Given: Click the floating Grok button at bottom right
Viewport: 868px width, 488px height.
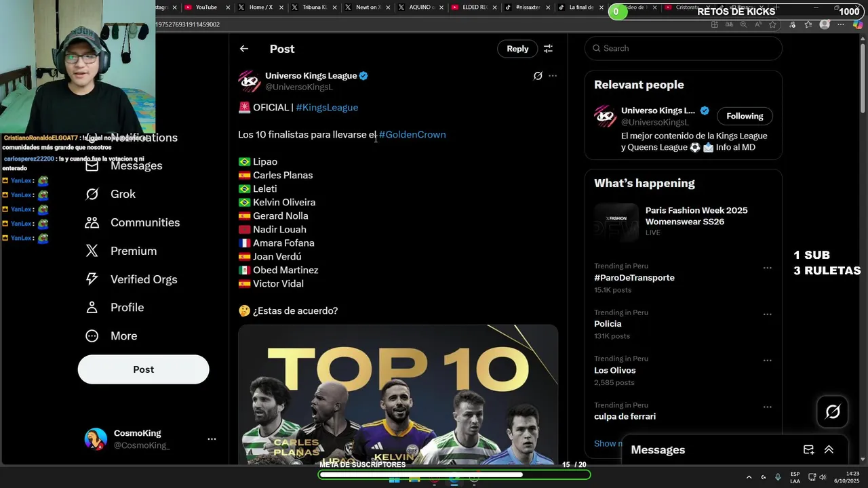Looking at the screenshot, I should coord(833,411).
